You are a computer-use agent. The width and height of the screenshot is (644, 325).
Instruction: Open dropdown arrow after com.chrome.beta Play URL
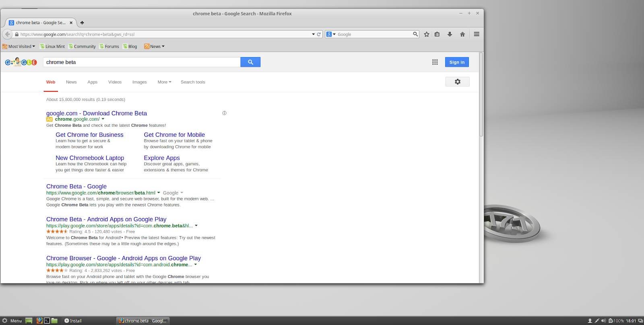[196, 226]
